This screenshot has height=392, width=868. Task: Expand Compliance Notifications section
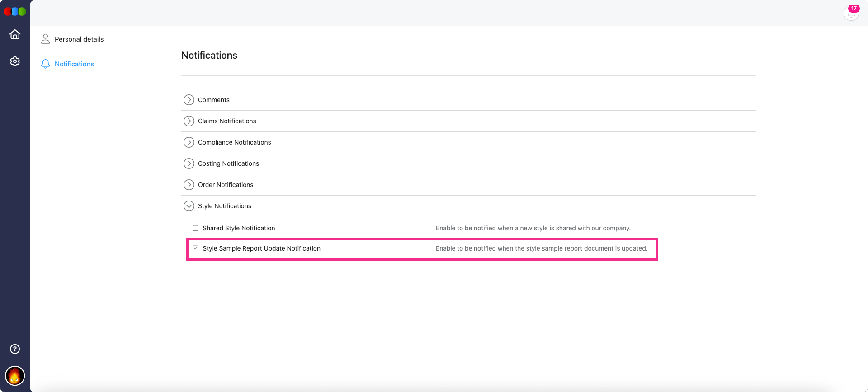click(x=189, y=142)
